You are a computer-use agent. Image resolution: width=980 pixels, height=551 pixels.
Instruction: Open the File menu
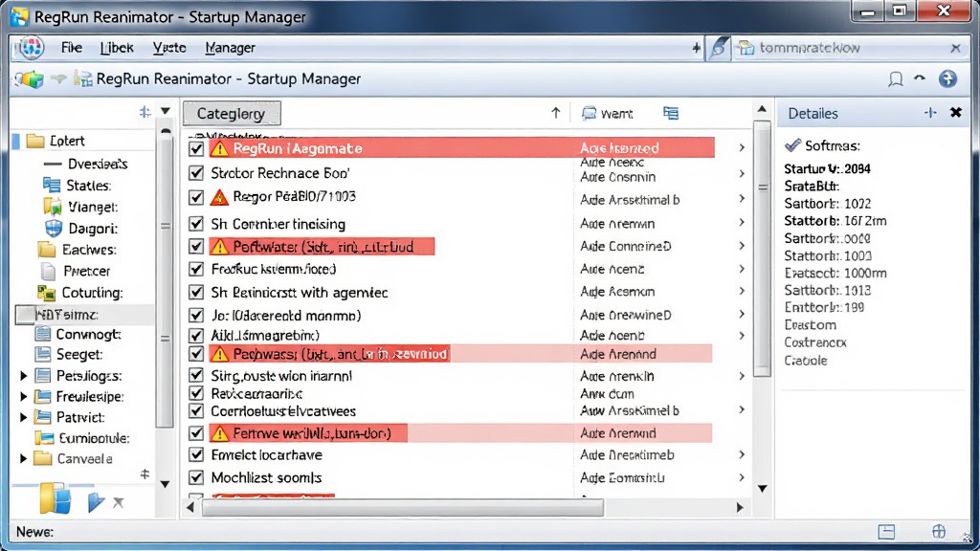(71, 48)
